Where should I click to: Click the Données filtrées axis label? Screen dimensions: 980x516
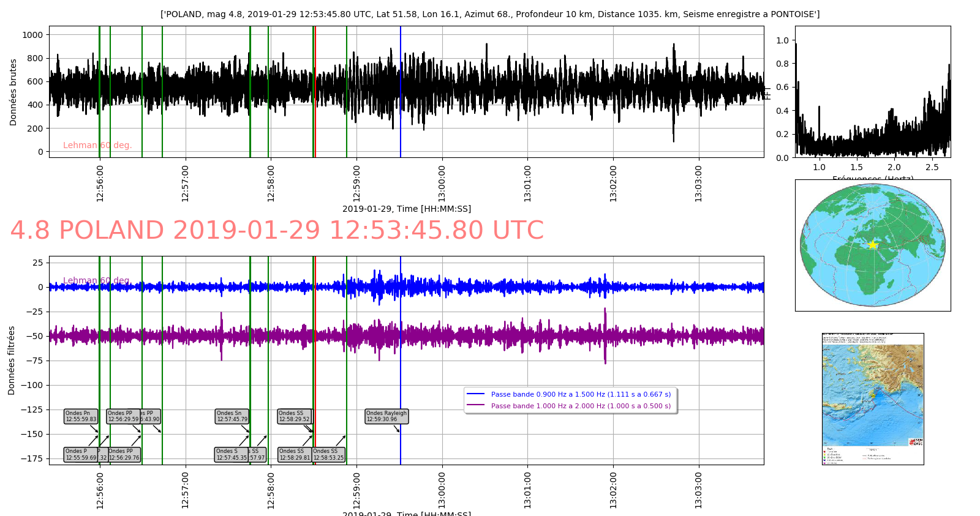[12, 360]
